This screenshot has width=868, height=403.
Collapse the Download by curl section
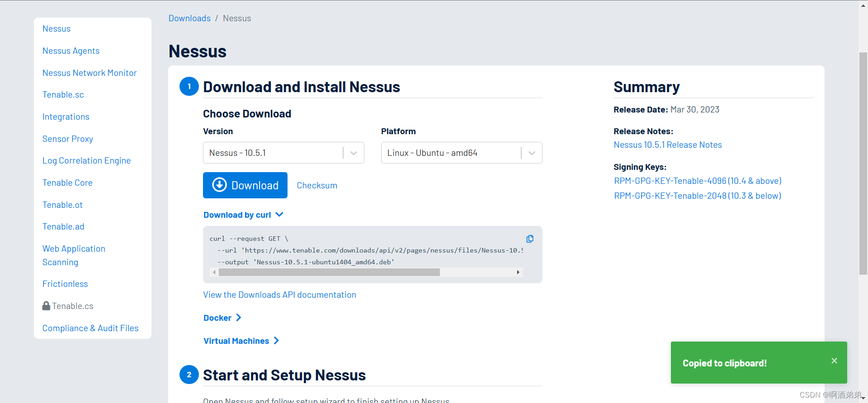coord(243,215)
